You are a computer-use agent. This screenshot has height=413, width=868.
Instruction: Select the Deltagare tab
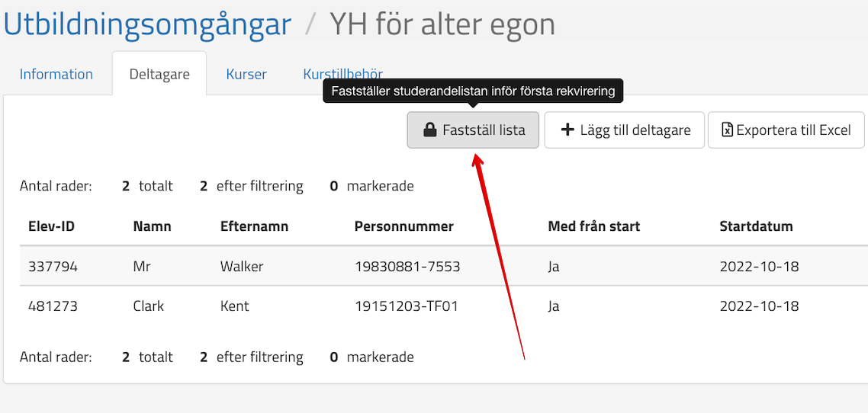pyautogui.click(x=159, y=74)
